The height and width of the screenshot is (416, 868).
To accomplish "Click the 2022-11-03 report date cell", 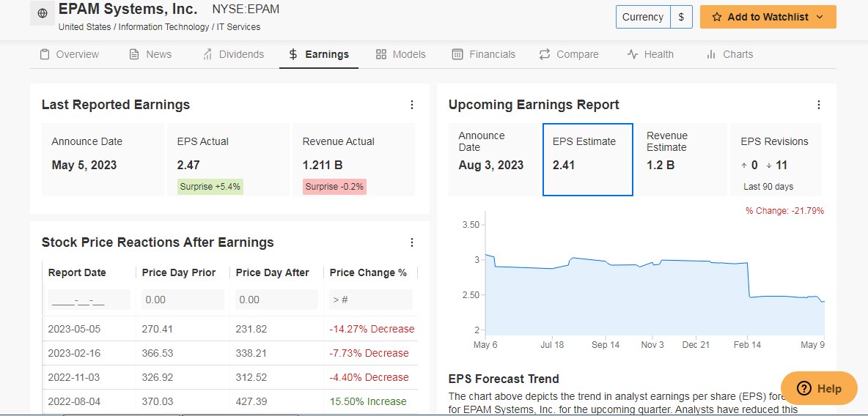I will click(75, 377).
